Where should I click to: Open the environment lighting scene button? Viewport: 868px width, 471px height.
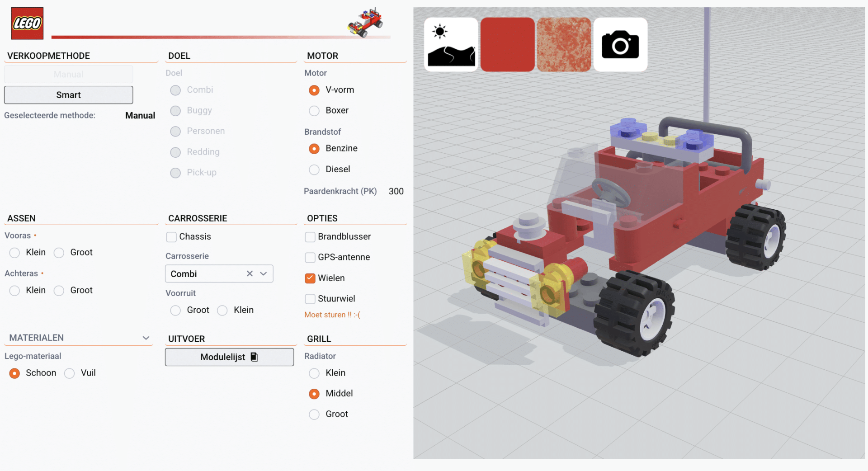coord(451,44)
